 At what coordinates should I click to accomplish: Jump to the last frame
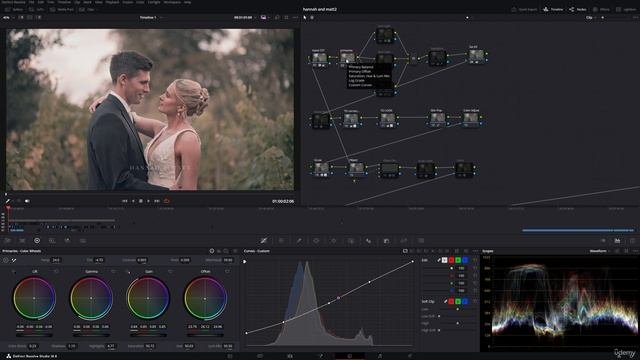coord(157,201)
